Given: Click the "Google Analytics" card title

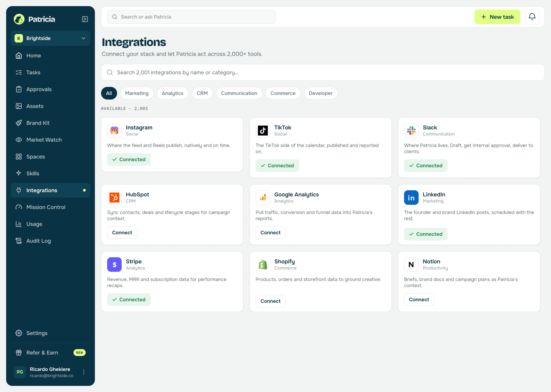Looking at the screenshot, I should (x=297, y=194).
